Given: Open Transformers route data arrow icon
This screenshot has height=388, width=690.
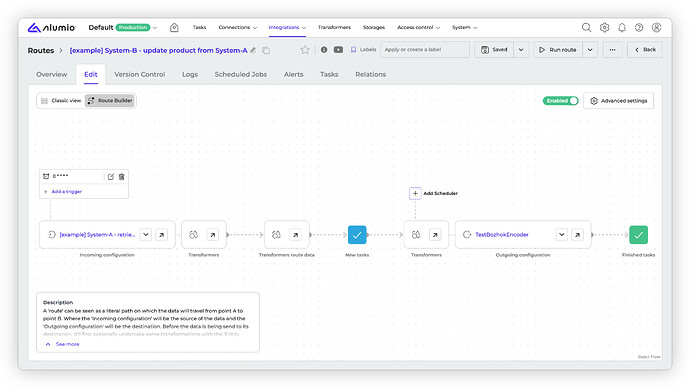Looking at the screenshot, I should tap(295, 234).
